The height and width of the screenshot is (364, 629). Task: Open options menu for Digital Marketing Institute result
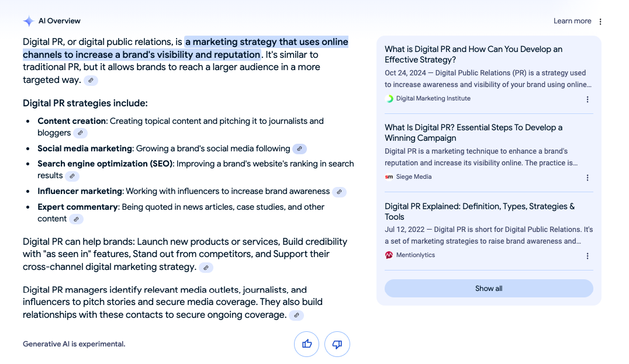tap(587, 99)
